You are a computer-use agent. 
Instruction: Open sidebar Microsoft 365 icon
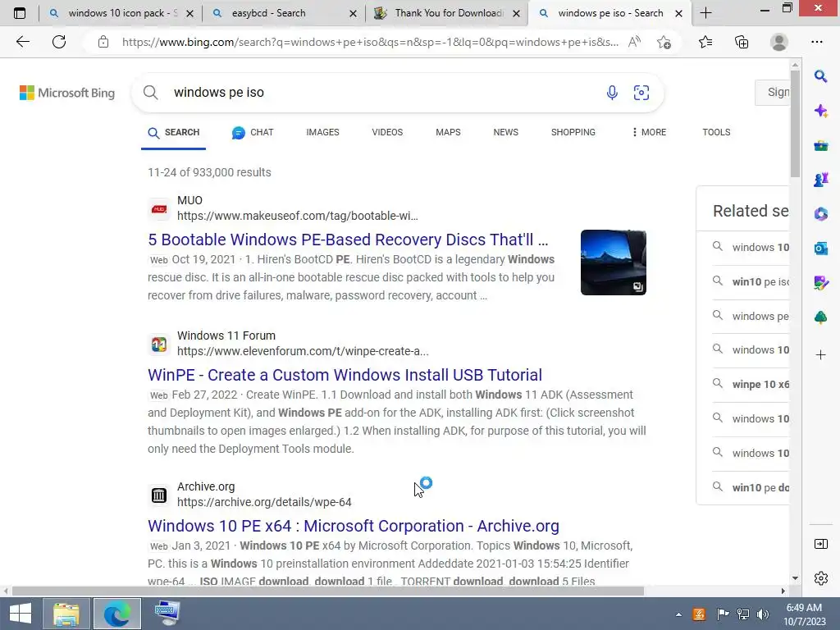pyautogui.click(x=820, y=214)
